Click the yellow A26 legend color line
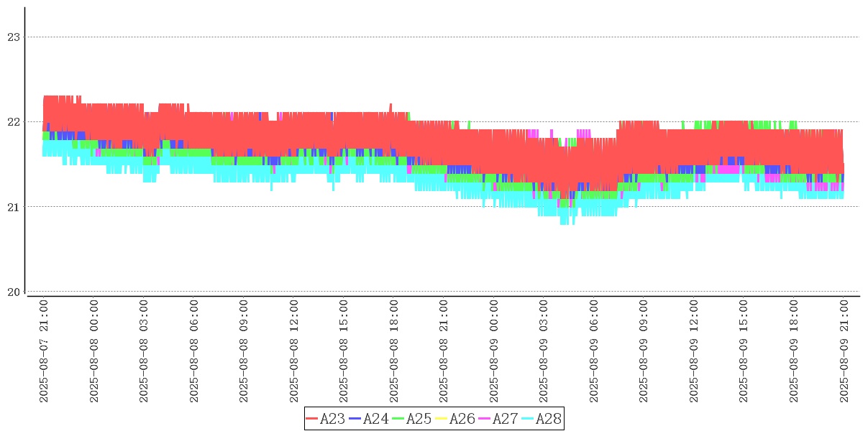The height and width of the screenshot is (431, 868). (442, 419)
